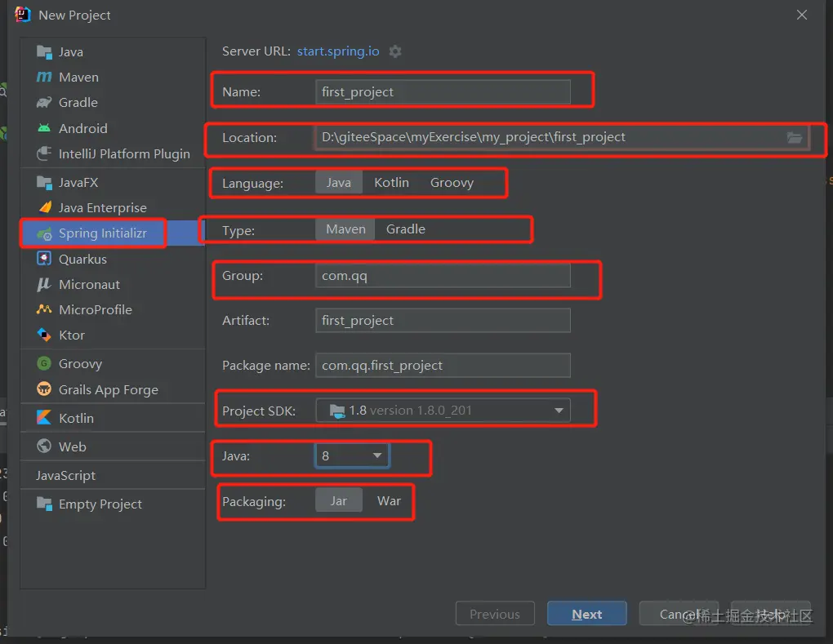Click the Quarkus icon
Screen dimensions: 833x644
(44, 259)
